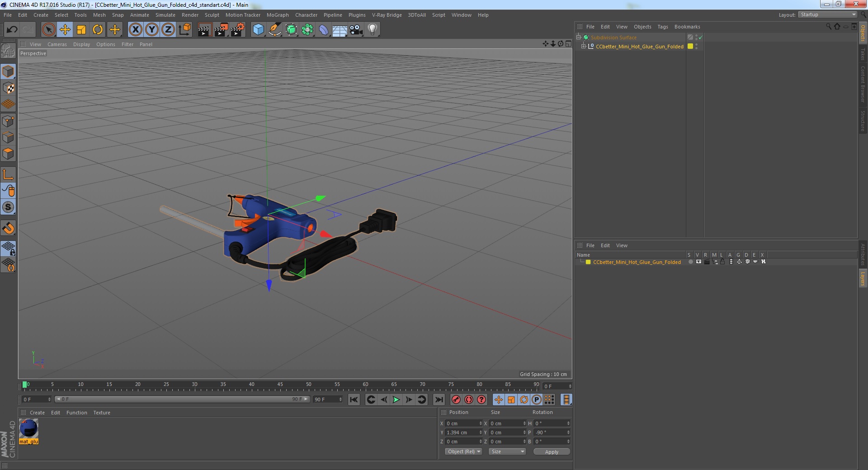Screen dimensions: 868x470
Task: Click yellow layer swatch of CCbetter object
Action: click(690, 46)
